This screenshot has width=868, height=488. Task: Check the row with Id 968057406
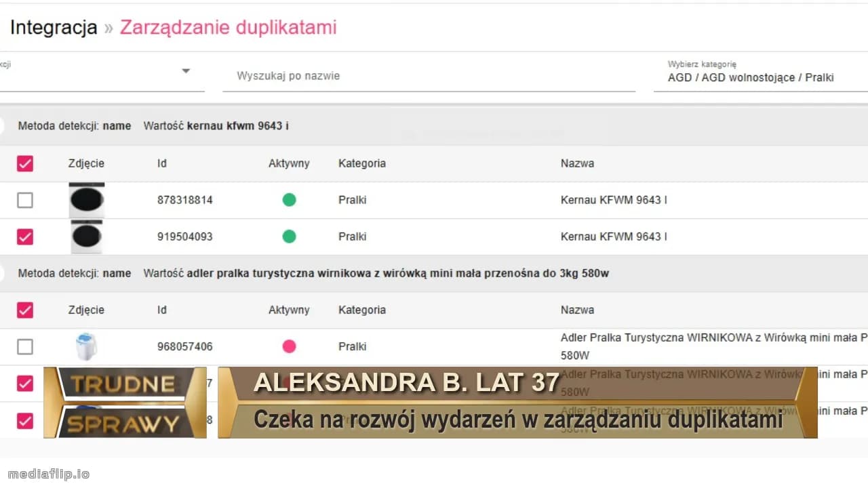click(25, 346)
